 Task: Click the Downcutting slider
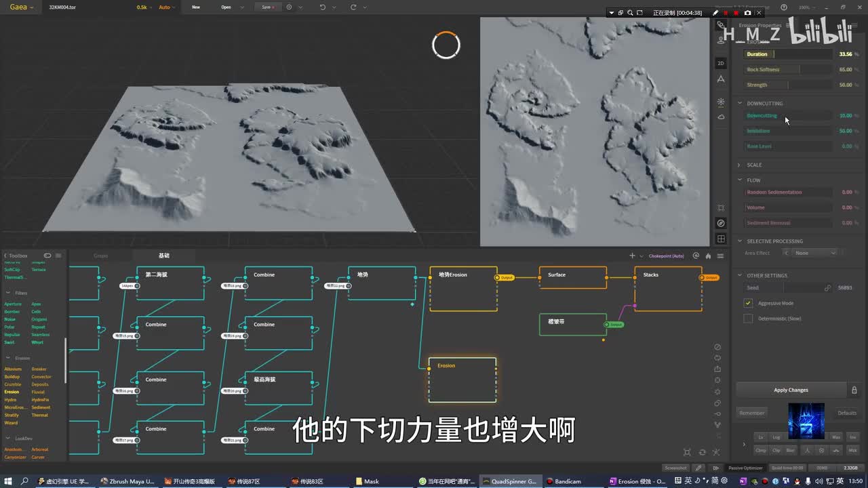click(x=788, y=115)
